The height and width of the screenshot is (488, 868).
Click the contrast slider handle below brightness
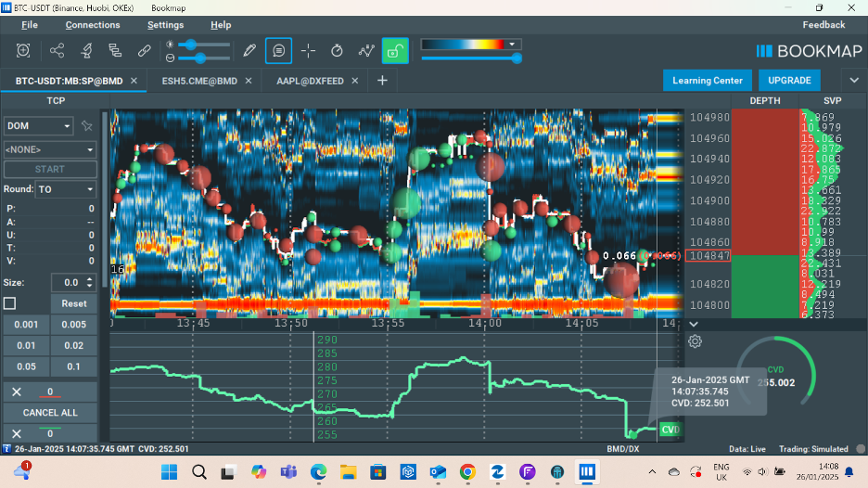(200, 58)
